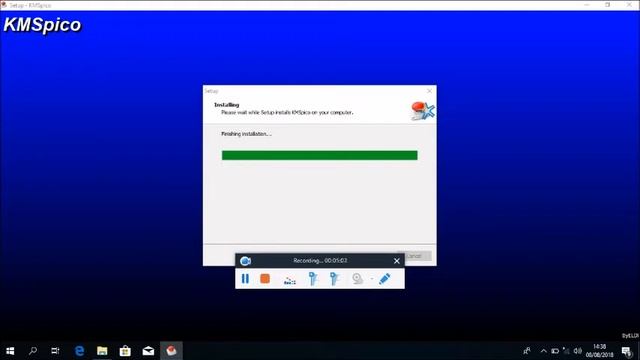Launch Microsoft Edge from taskbar
Image resolution: width=640 pixels, height=360 pixels.
point(79,351)
